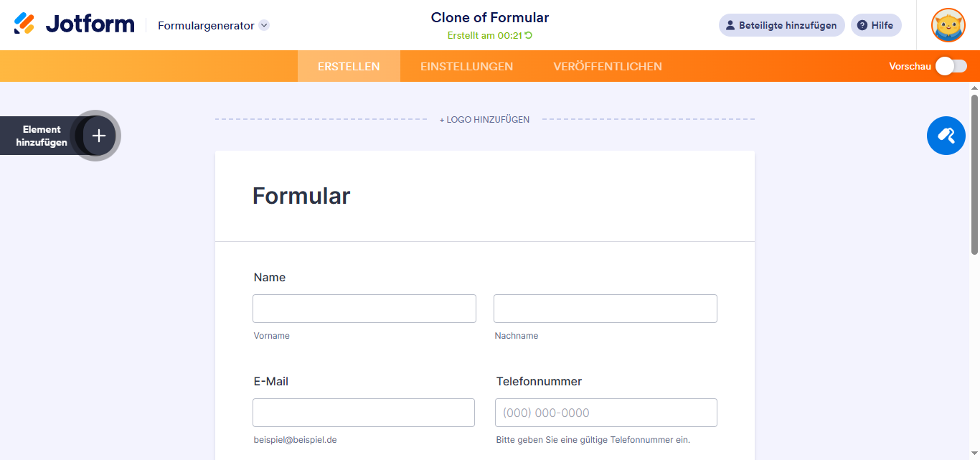Click the E-Mail input field
Image resolution: width=980 pixels, height=460 pixels.
pyautogui.click(x=363, y=413)
